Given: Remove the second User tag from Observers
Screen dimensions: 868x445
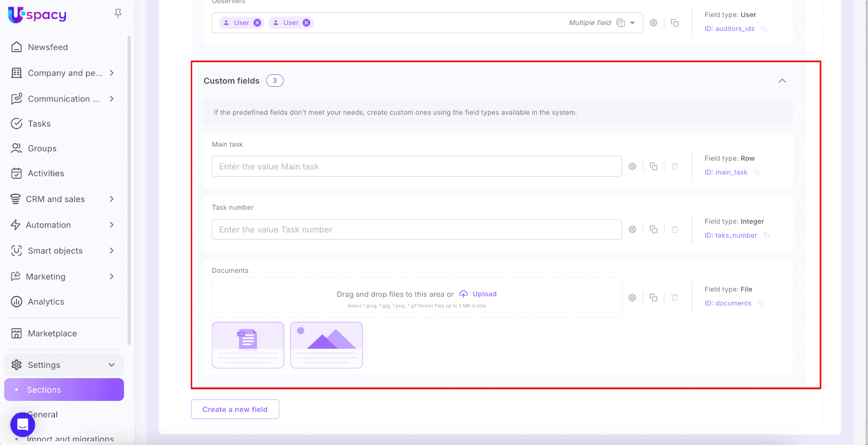Looking at the screenshot, I should tap(307, 23).
